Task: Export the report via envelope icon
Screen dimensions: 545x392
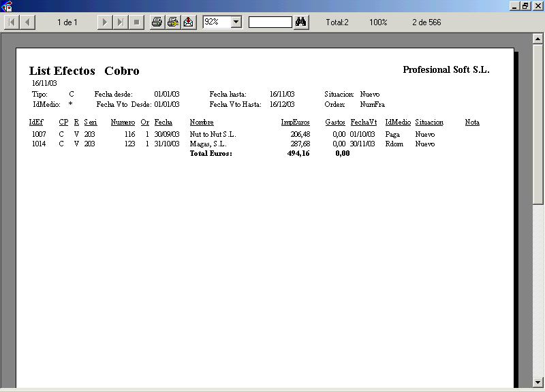Action: pos(188,22)
